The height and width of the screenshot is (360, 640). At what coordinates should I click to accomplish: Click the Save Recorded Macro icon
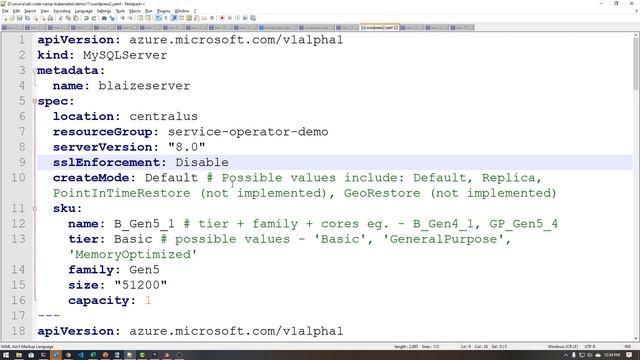click(253, 18)
